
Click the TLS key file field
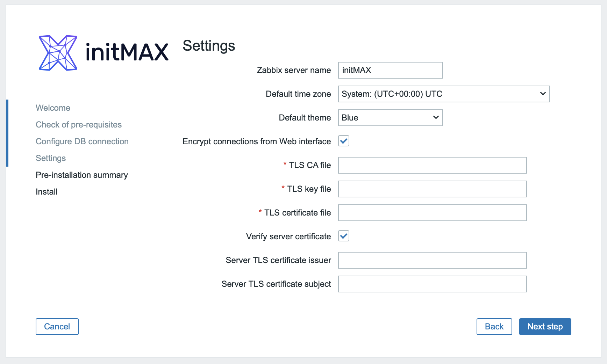(432, 189)
